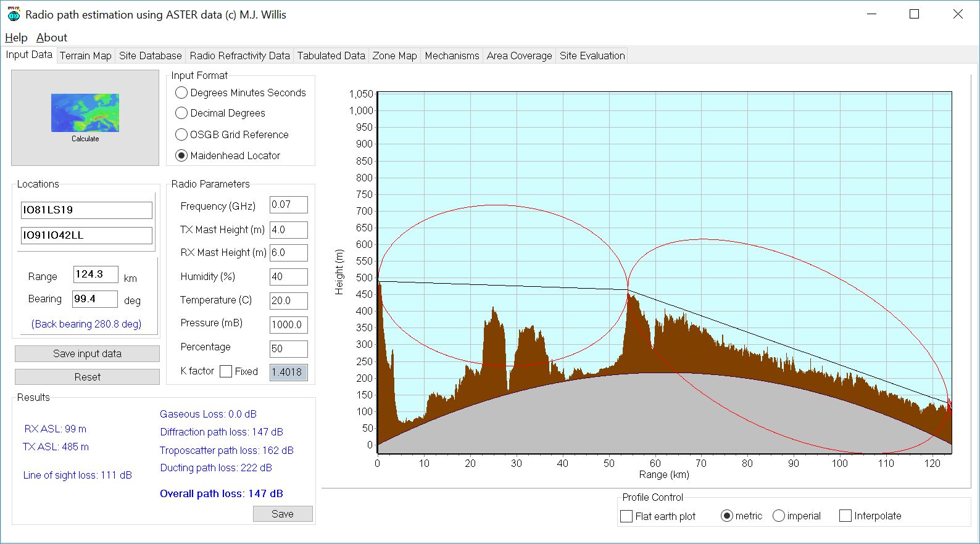Viewport: 980px width, 544px height.
Task: Toggle the Flat earth plot checkbox
Action: pos(626,516)
